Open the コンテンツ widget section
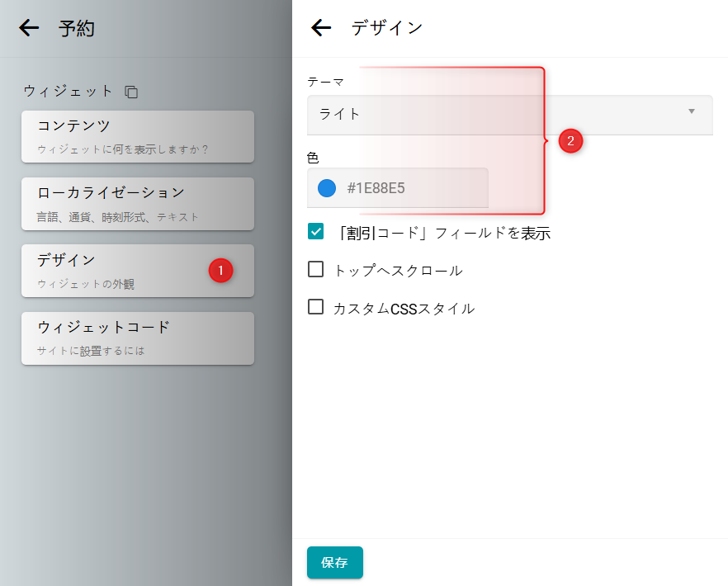Image resolution: width=728 pixels, height=586 pixels. [x=138, y=136]
